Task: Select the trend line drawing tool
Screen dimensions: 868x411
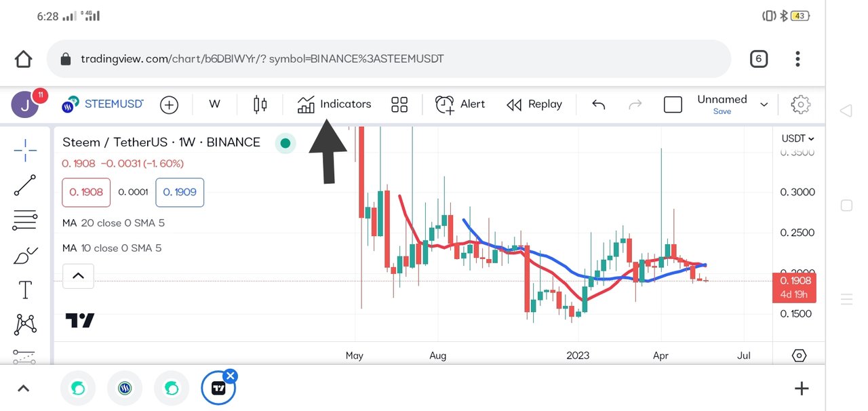Action: (x=25, y=185)
